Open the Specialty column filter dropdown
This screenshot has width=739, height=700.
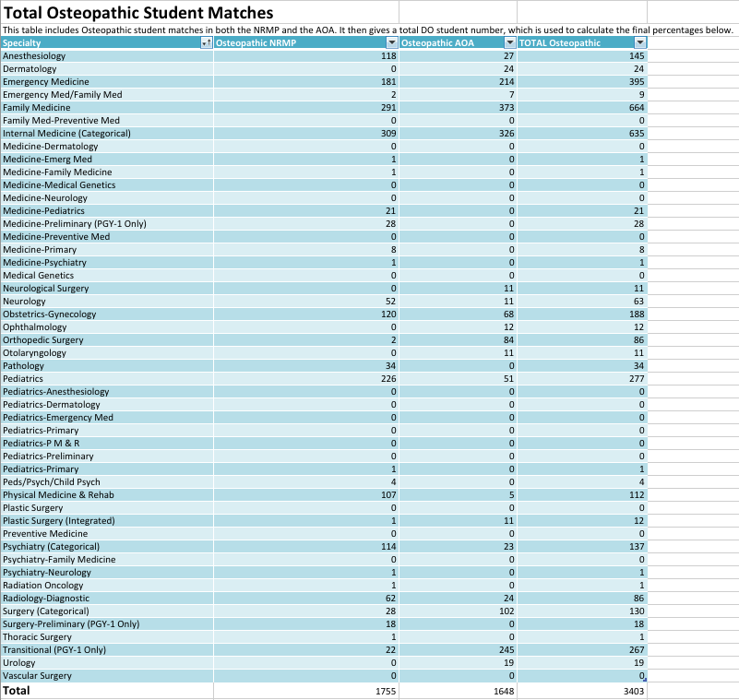pyautogui.click(x=206, y=42)
